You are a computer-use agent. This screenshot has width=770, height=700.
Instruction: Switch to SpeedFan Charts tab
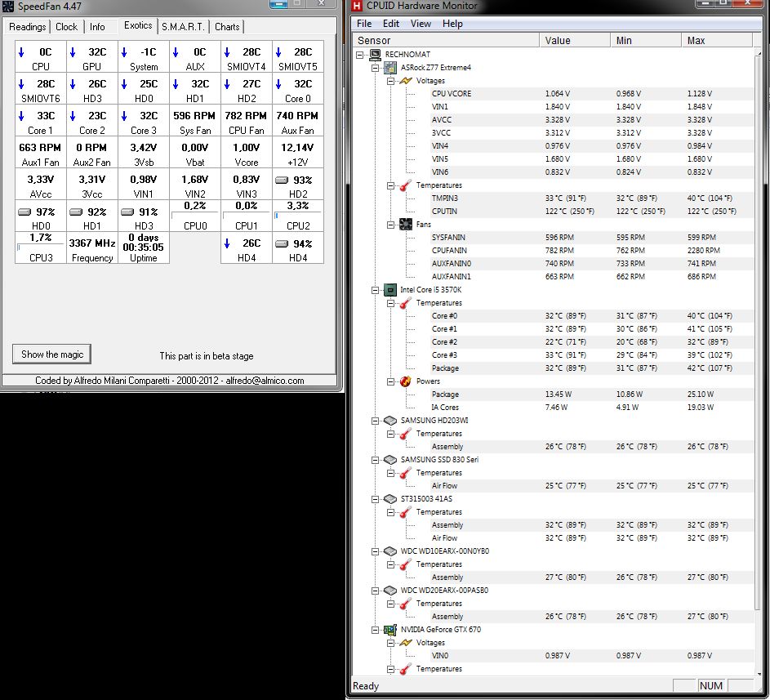[227, 26]
